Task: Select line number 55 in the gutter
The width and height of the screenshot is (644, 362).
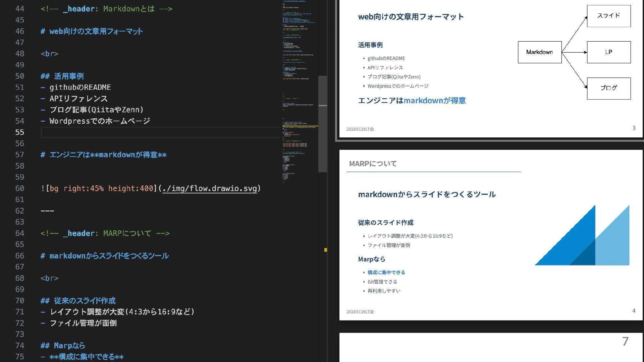Action: click(20, 132)
